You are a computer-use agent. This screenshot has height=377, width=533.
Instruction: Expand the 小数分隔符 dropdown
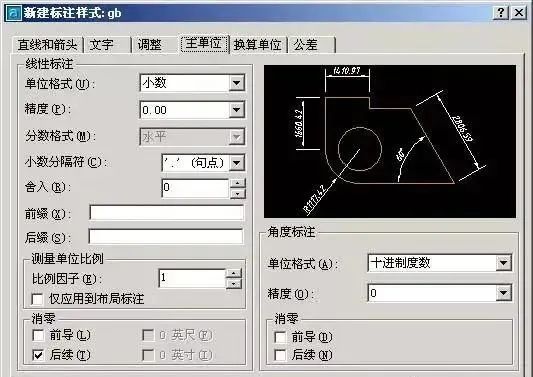[x=203, y=162]
